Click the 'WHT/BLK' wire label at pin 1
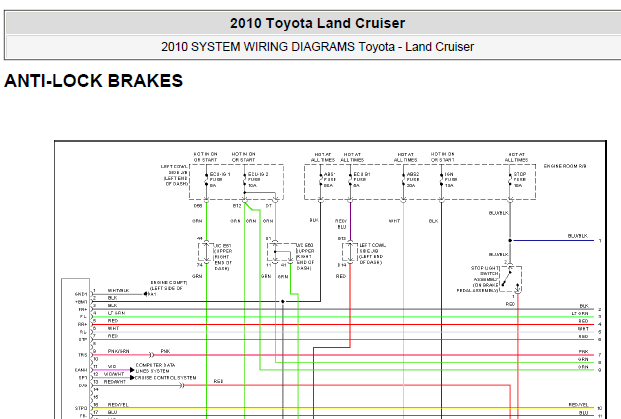 [x=118, y=291]
